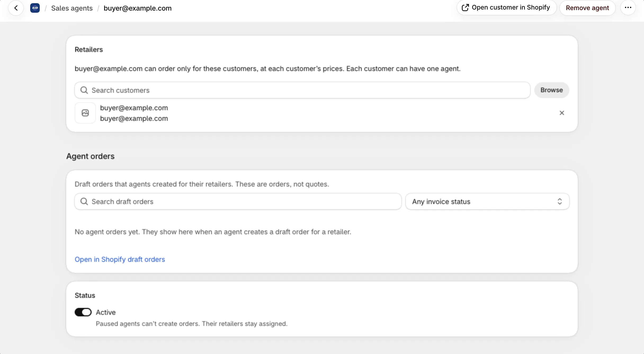The image size is (644, 354).
Task: Open the buyer@example.com retailer thumbnail
Action: [x=85, y=113]
